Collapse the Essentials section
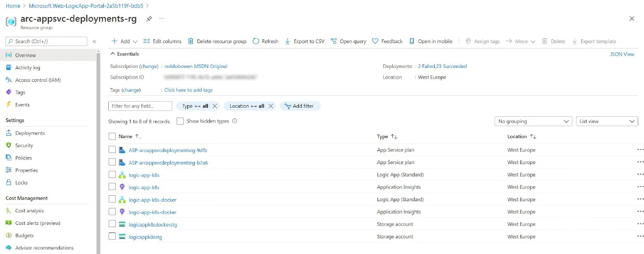Image resolution: width=644 pixels, height=254 pixels. (x=124, y=54)
